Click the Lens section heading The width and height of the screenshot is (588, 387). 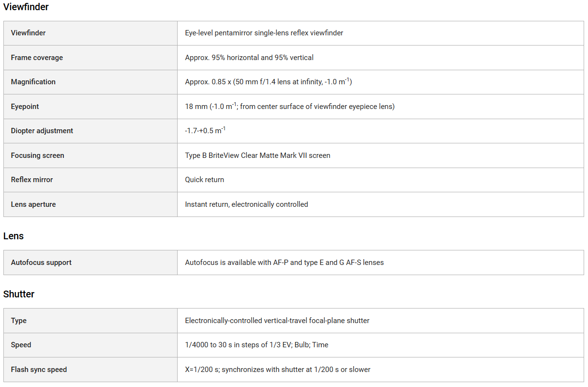tap(14, 236)
